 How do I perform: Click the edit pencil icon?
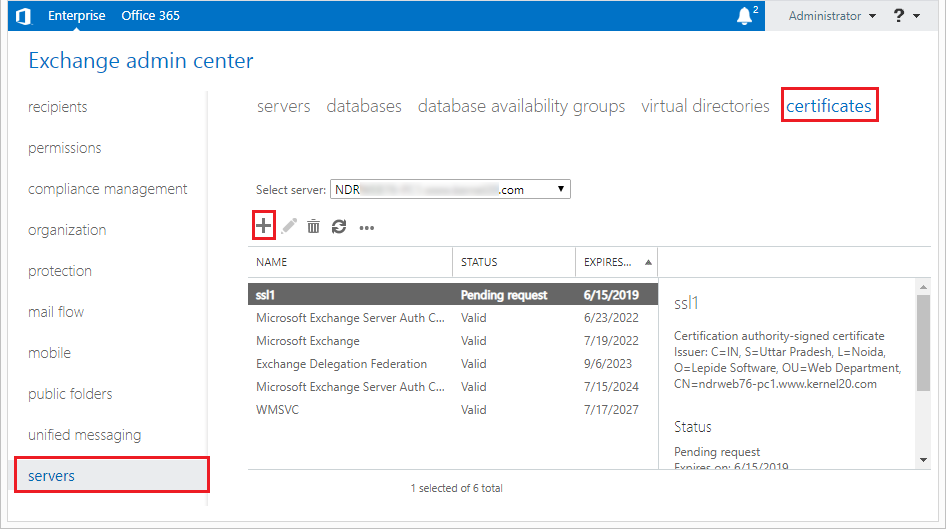click(289, 226)
